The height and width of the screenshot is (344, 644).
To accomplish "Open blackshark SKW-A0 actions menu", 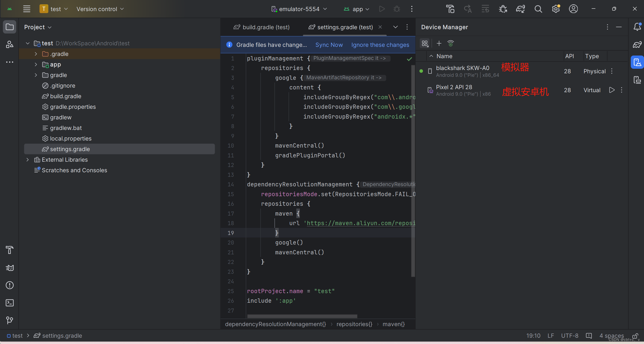I will point(612,71).
